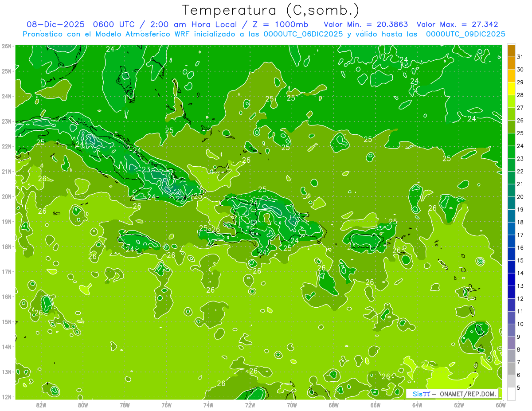
Task: Click the 12N latitude axis label
Action: click(x=6, y=397)
